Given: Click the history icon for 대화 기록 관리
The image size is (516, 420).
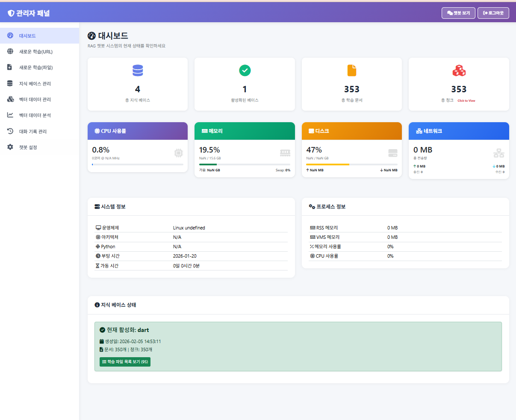Looking at the screenshot, I should point(10,131).
